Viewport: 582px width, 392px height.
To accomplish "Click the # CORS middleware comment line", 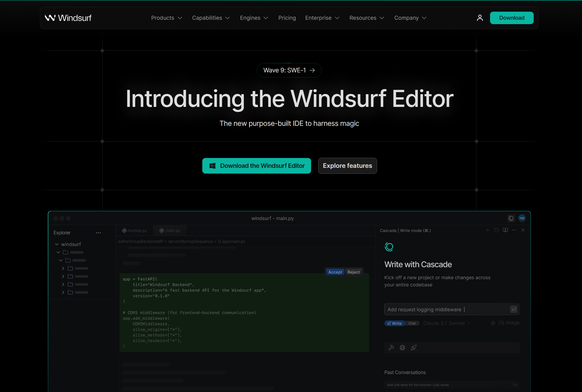I will tap(190, 313).
